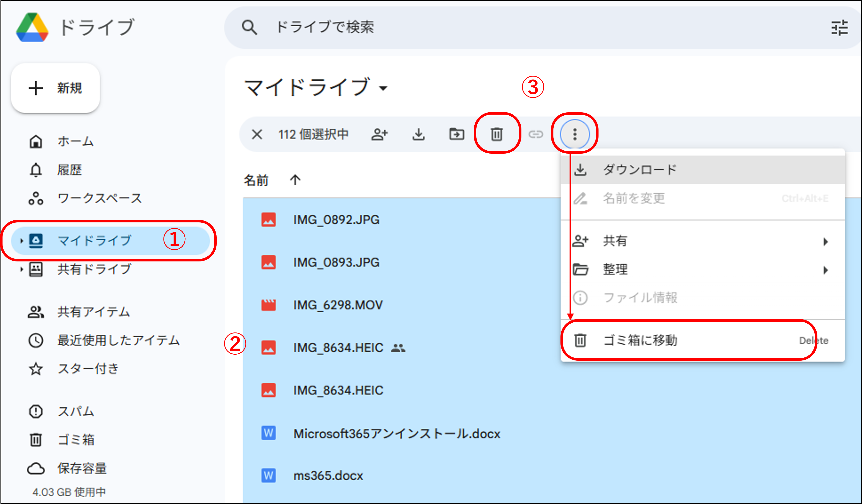Click the download toolbar icon
Image resolution: width=862 pixels, height=504 pixels.
pos(418,135)
